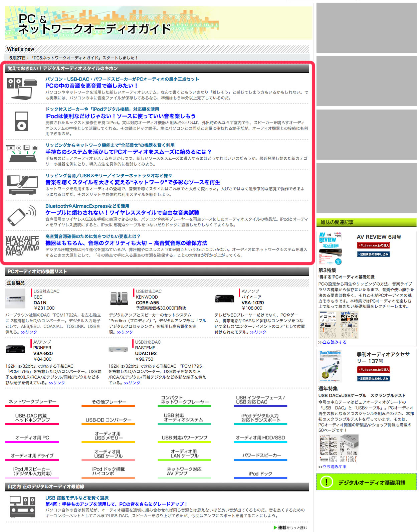The height and width of the screenshot is (532, 420).
Task: Open the USB-DDコンバーター category
Action: [108, 420]
